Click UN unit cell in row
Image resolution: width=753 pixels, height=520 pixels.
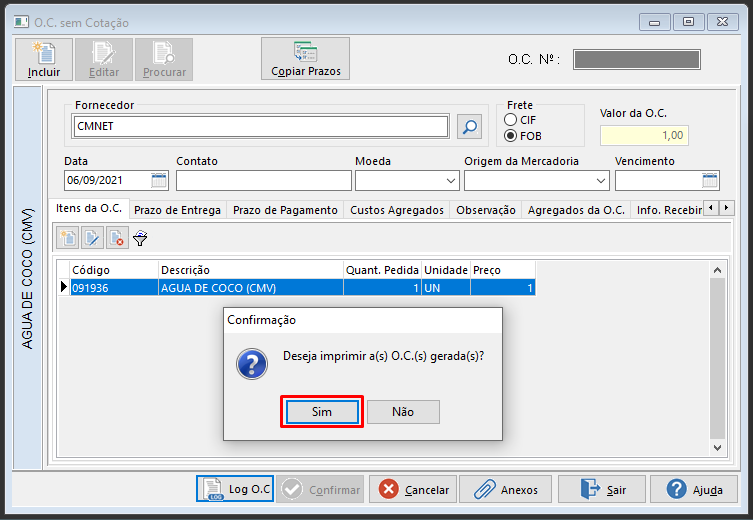[446, 288]
